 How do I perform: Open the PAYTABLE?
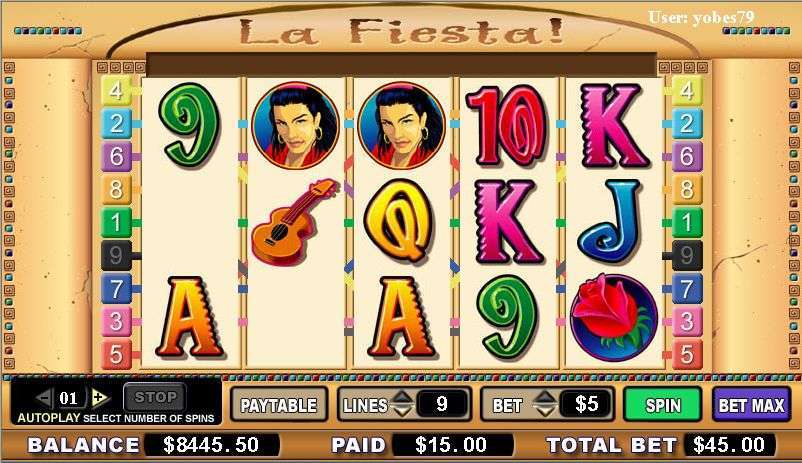pos(279,405)
